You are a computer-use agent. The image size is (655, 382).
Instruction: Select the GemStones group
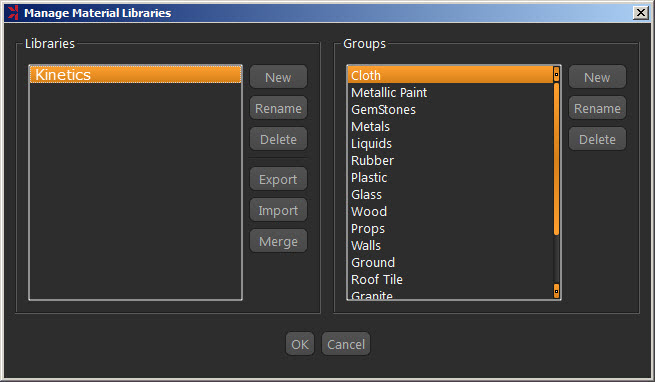(x=450, y=110)
